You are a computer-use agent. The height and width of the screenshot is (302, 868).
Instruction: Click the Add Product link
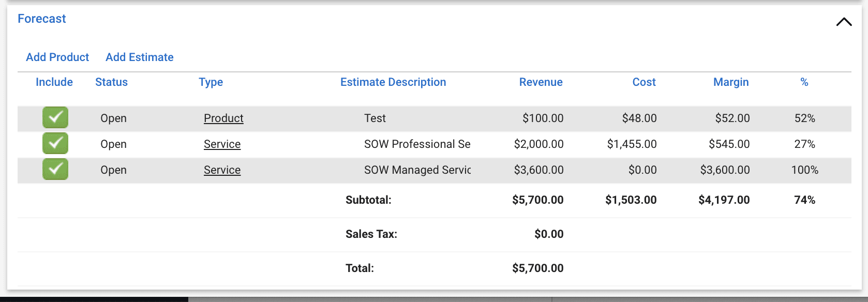click(57, 57)
